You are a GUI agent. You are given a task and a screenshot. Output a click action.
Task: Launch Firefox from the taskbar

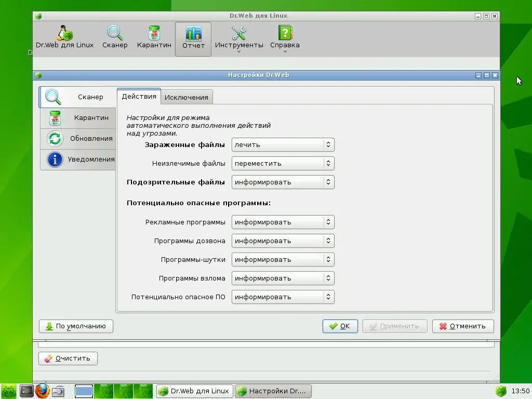tap(43, 391)
